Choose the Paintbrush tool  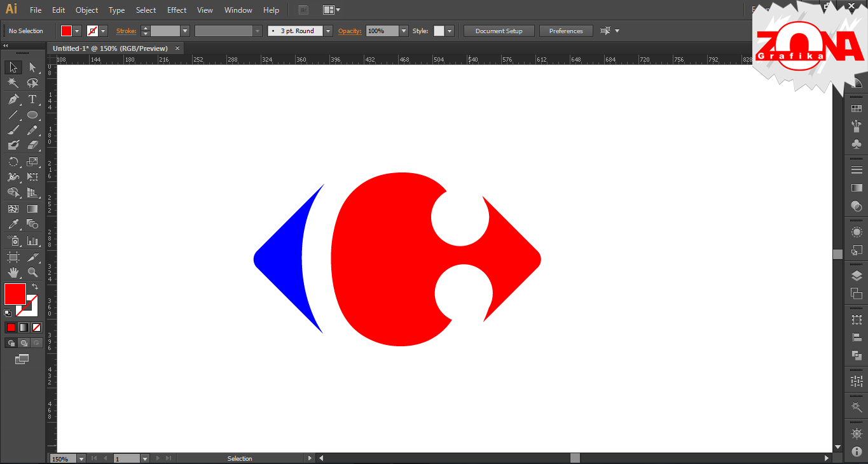13,130
